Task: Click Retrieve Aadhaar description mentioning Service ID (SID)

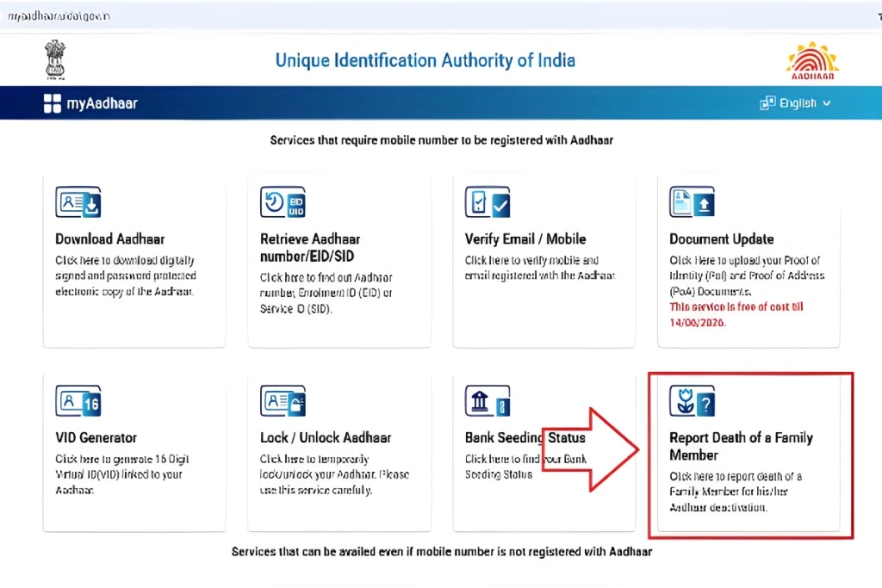Action: click(x=326, y=293)
